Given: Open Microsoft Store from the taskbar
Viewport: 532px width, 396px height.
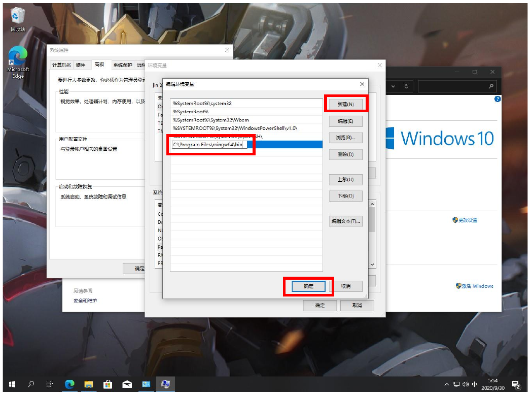Looking at the screenshot, I should coord(108,384).
